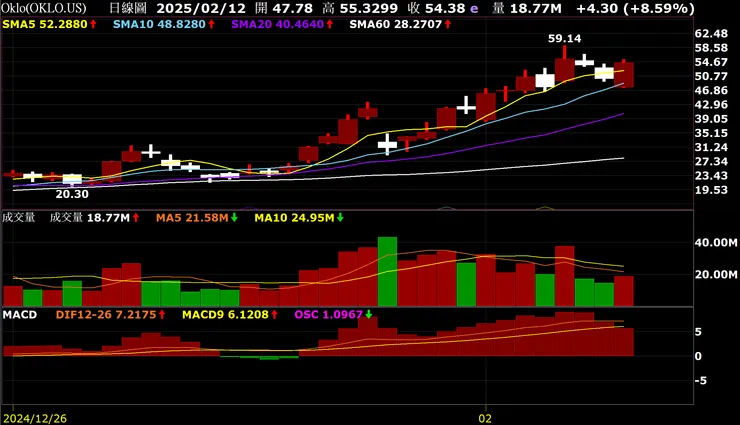Click the red up arrow beside SMA5

[93, 24]
